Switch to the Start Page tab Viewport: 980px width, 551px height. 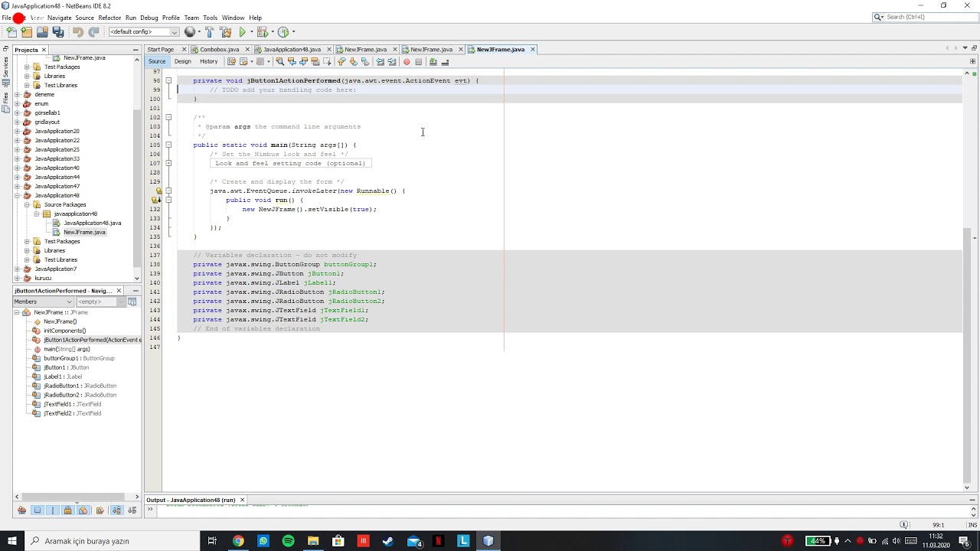[x=161, y=50]
